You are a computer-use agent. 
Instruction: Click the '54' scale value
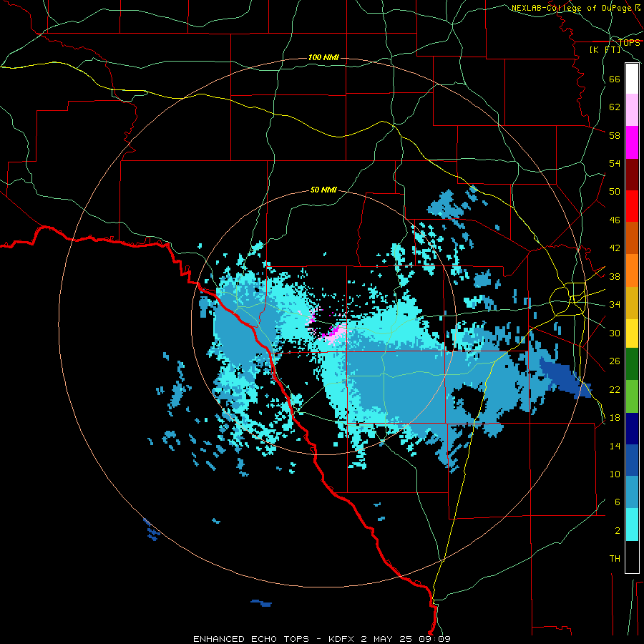[x=615, y=164]
